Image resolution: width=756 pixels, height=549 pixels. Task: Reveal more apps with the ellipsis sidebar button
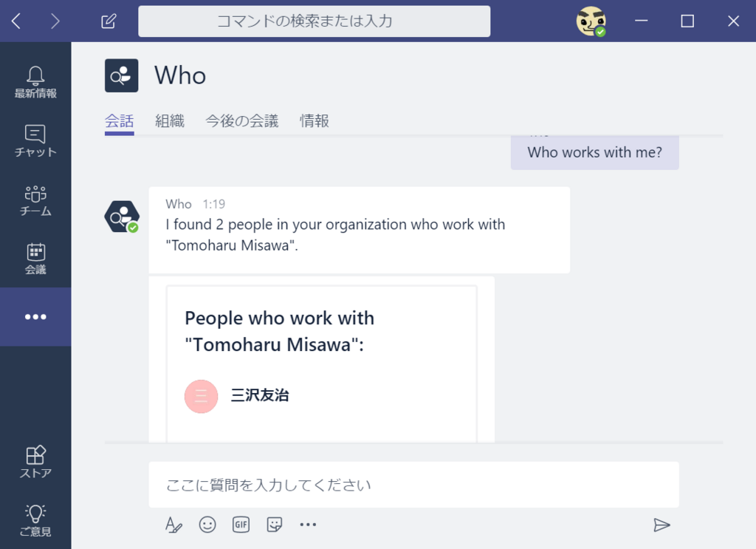35,316
